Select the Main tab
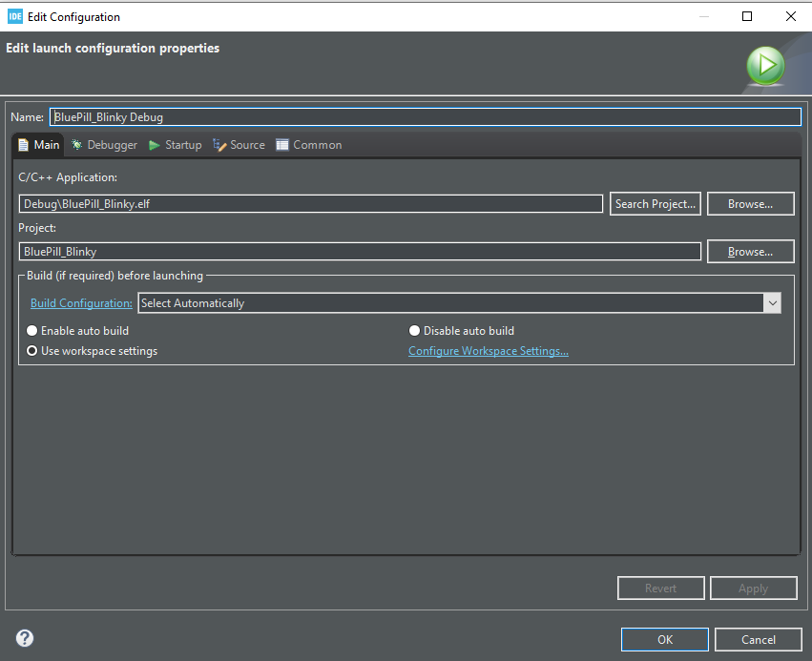This screenshot has height=661, width=812. (x=39, y=145)
